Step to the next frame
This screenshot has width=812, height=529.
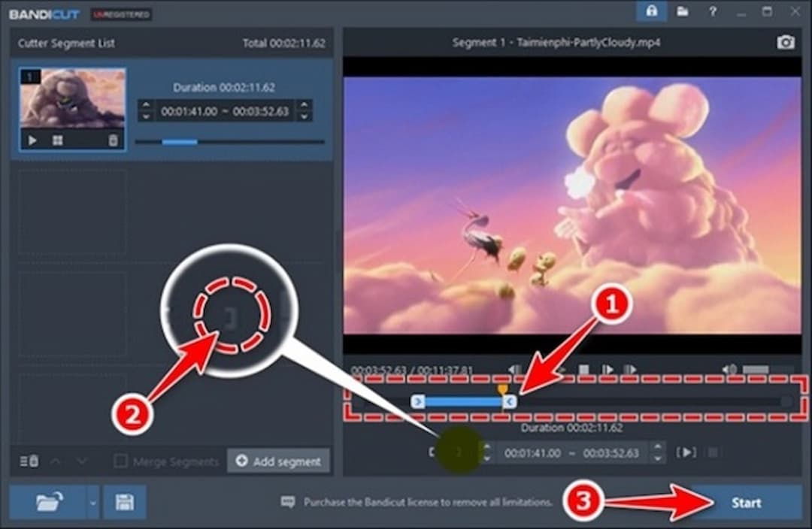click(x=607, y=370)
